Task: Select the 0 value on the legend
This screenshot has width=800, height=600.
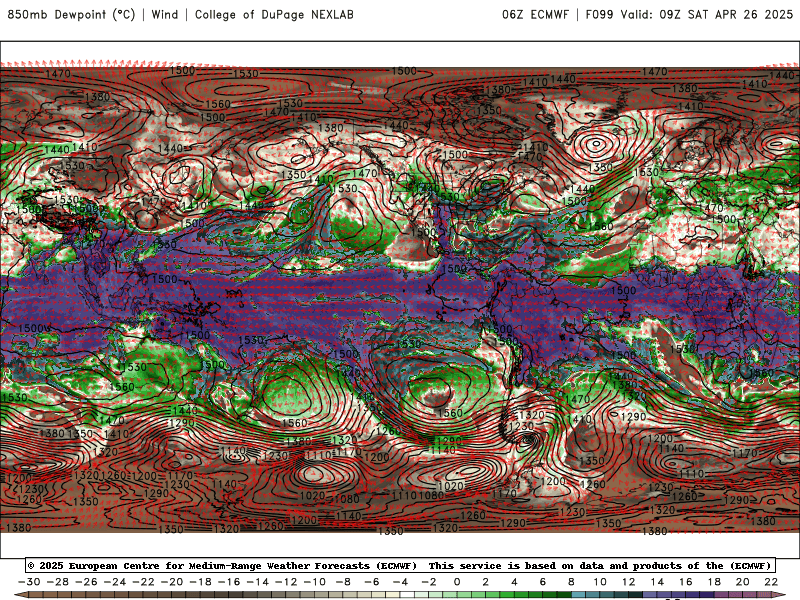Action: (457, 582)
